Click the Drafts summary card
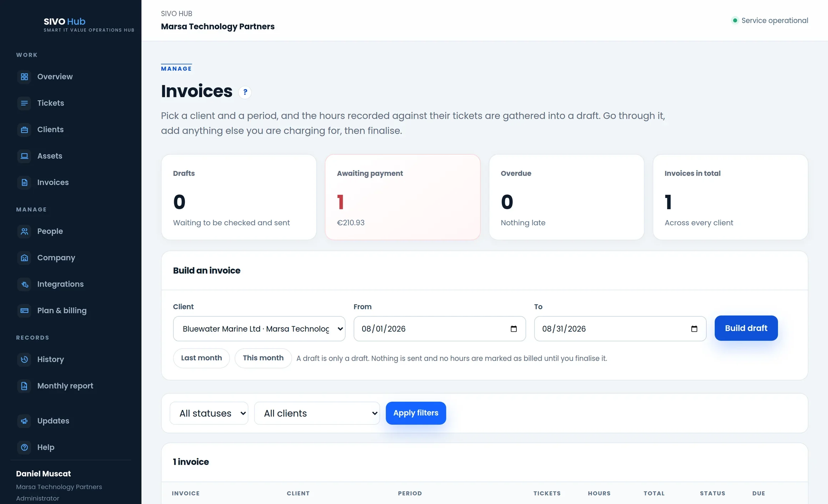Viewport: 828px width, 504px height. (239, 197)
